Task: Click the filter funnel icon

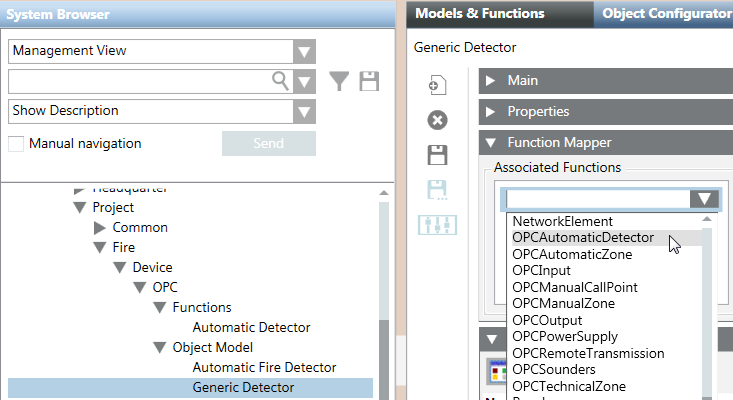Action: 340,82
